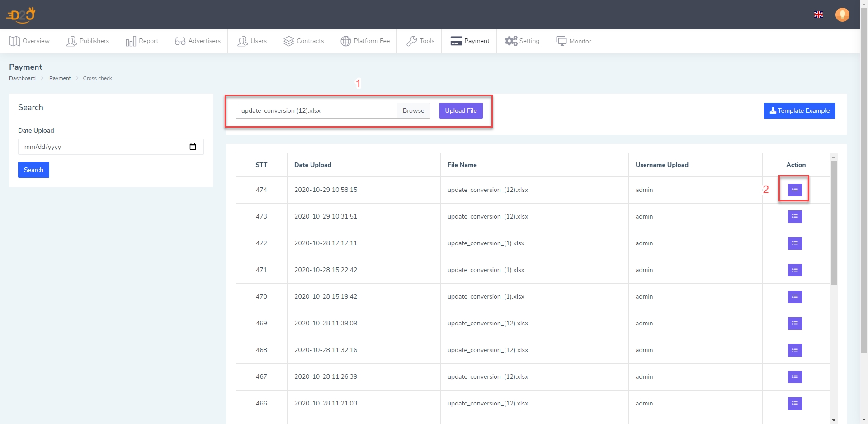The height and width of the screenshot is (424, 868).
Task: Download the Template Example file
Action: (799, 111)
